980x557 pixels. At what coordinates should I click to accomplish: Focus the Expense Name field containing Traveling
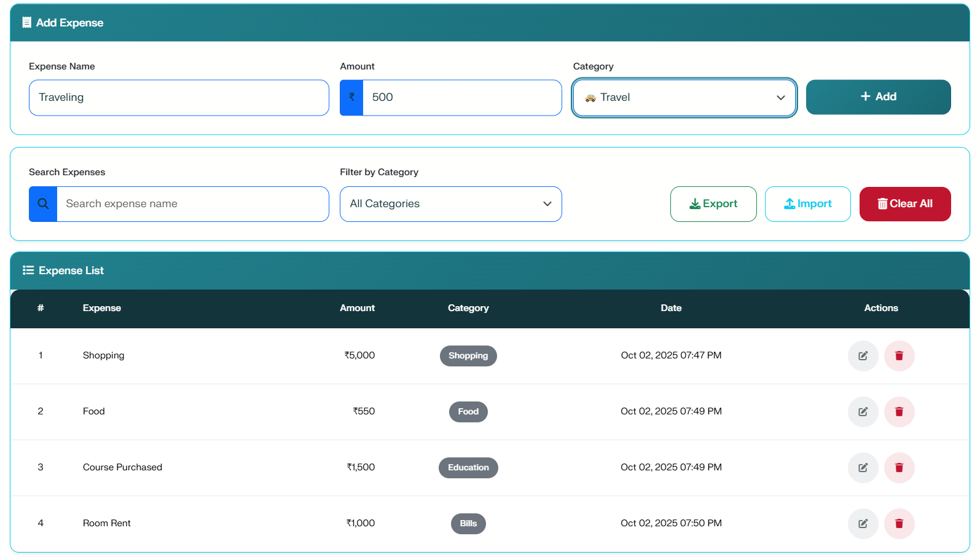179,98
